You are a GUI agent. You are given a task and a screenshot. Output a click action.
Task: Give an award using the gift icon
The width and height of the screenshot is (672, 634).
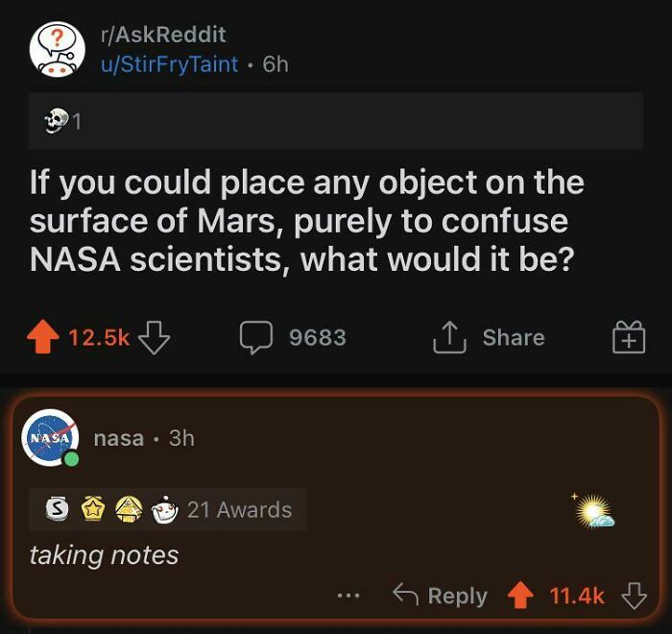click(x=628, y=338)
